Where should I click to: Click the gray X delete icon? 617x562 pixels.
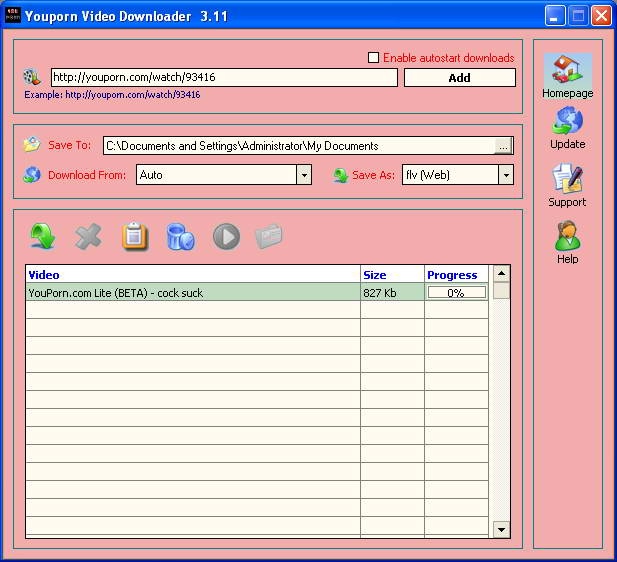point(89,236)
